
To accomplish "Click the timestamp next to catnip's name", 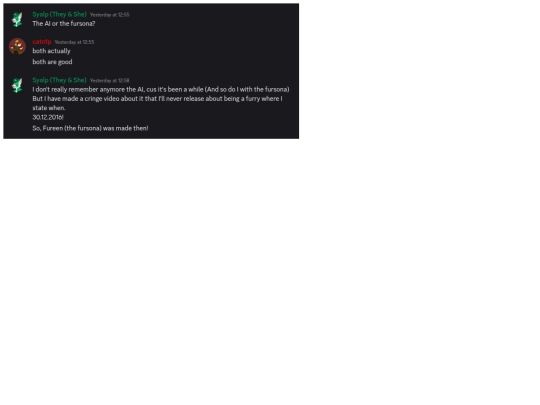I will click(x=74, y=42).
